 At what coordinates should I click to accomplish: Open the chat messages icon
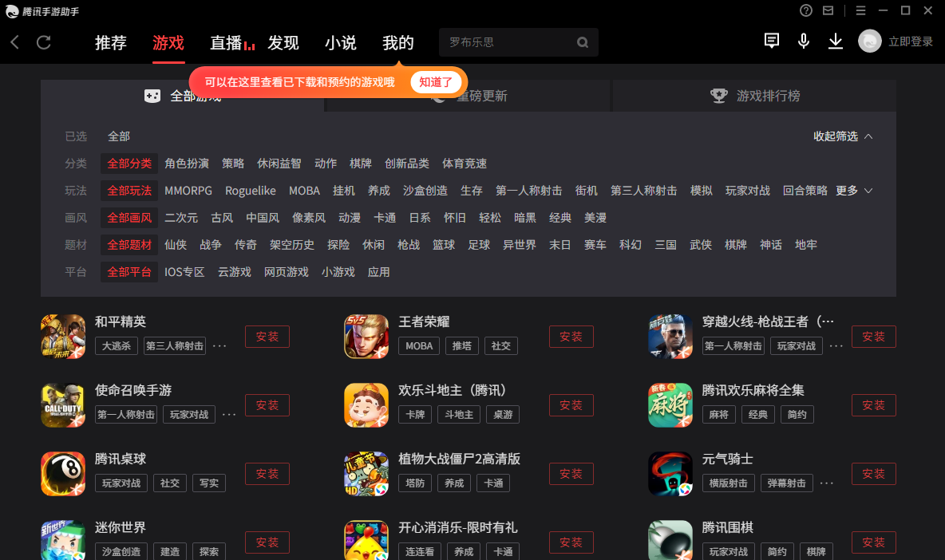click(x=772, y=41)
